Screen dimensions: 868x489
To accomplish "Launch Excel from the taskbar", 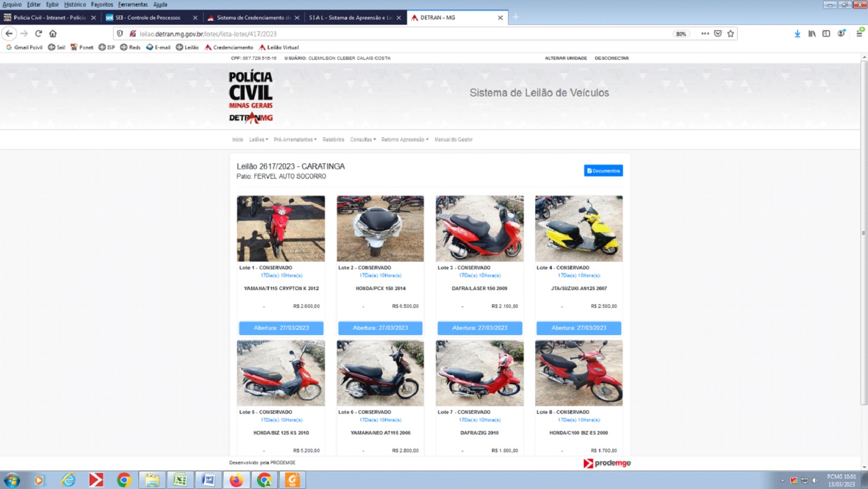I will [180, 480].
